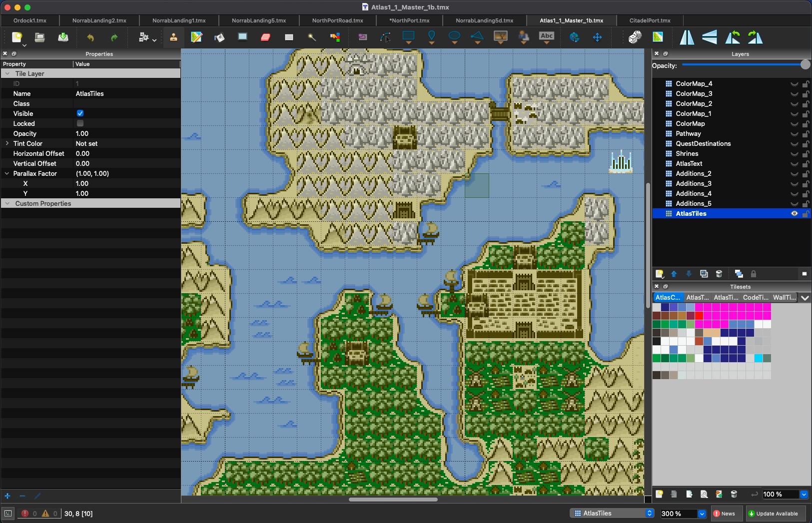This screenshot has width=812, height=523.
Task: Enable the Locked property checkbox
Action: [80, 123]
